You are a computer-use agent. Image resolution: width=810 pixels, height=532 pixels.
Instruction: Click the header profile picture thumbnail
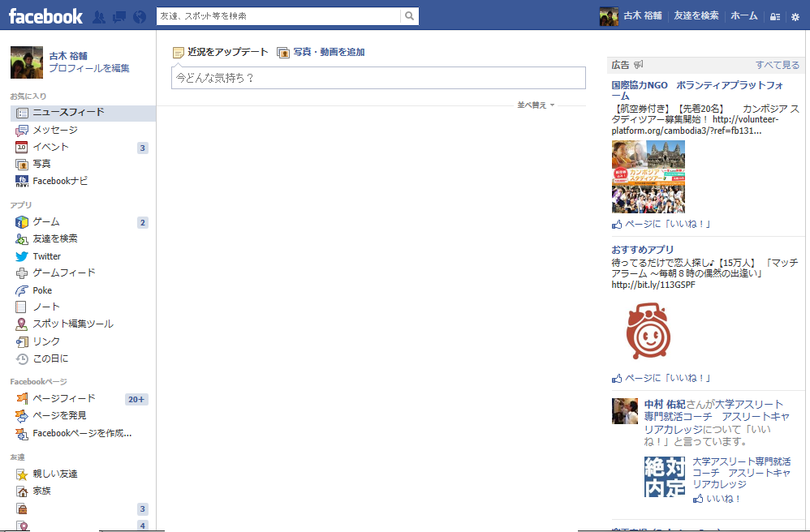(x=609, y=16)
